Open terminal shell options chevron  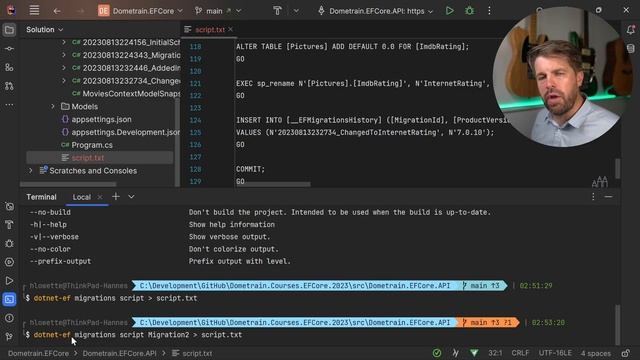point(131,197)
